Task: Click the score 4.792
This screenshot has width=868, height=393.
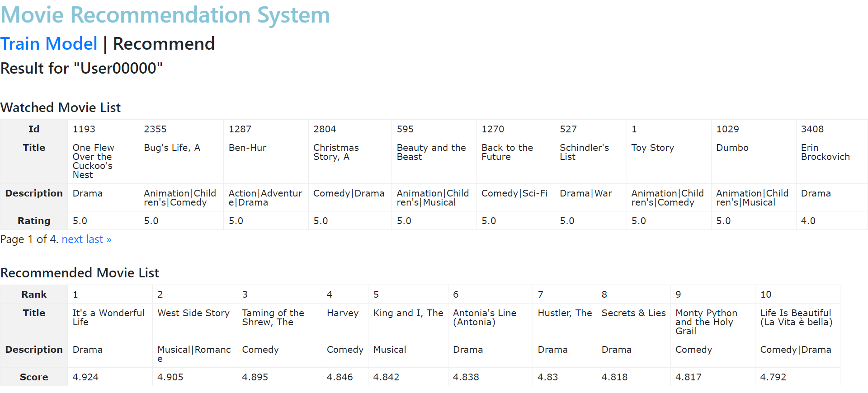Action: click(x=773, y=377)
